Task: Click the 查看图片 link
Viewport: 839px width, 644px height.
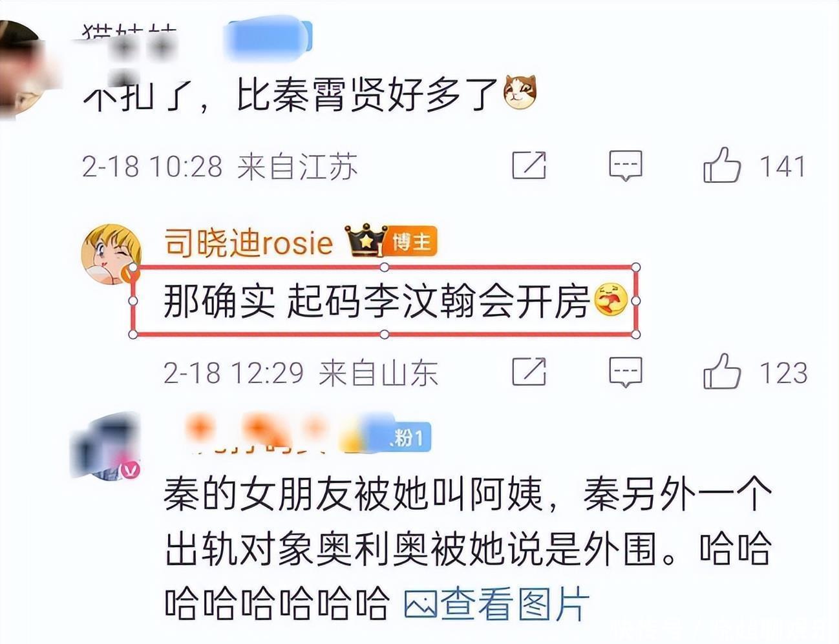Action: click(x=496, y=605)
